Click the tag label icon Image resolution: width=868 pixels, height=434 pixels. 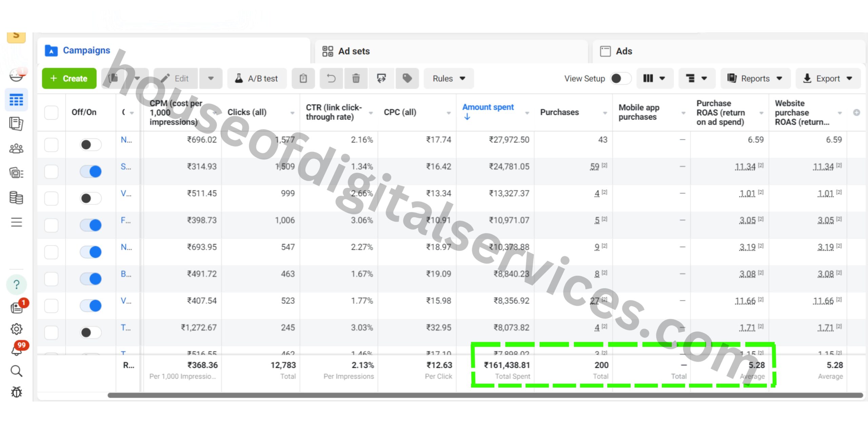coord(407,78)
